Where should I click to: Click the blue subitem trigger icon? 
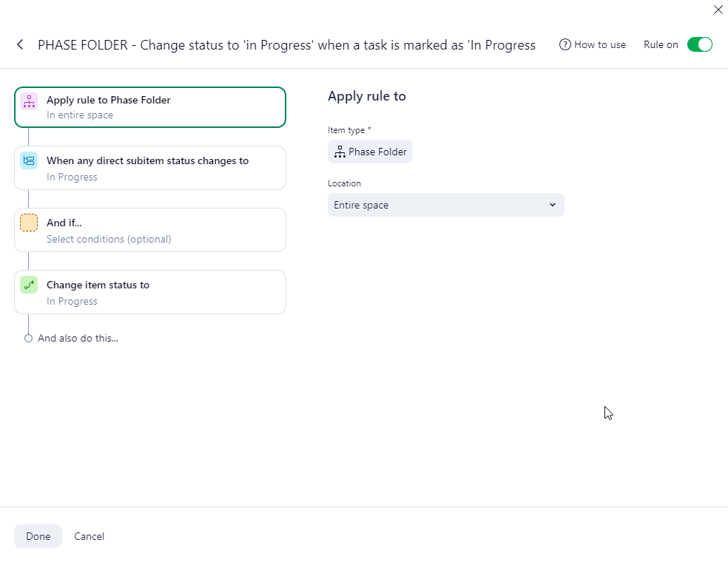pyautogui.click(x=29, y=160)
